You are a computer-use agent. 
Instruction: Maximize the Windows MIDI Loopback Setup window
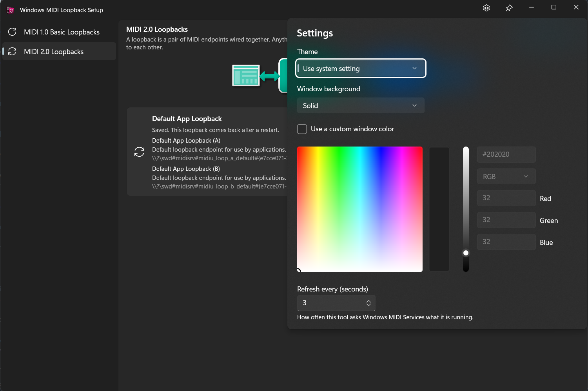pyautogui.click(x=554, y=7)
